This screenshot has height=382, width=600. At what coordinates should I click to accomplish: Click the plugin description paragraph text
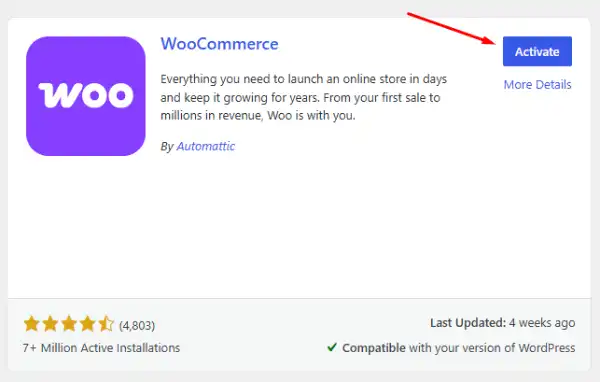303,97
